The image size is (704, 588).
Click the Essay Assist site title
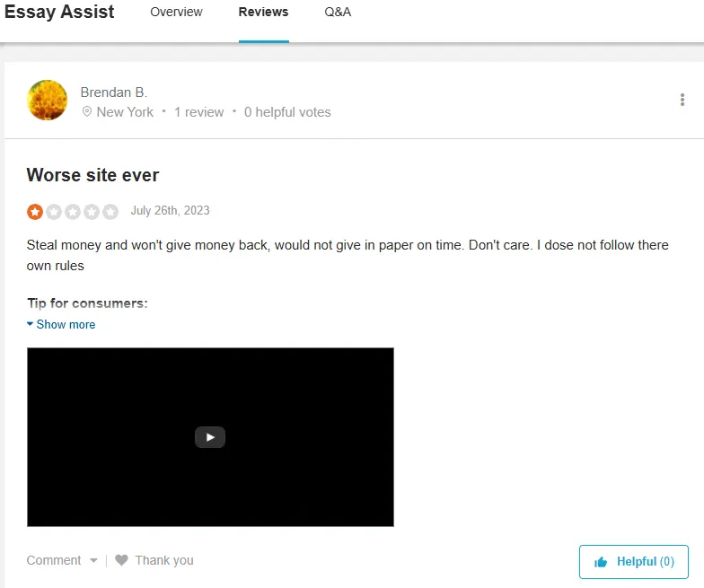tap(59, 12)
